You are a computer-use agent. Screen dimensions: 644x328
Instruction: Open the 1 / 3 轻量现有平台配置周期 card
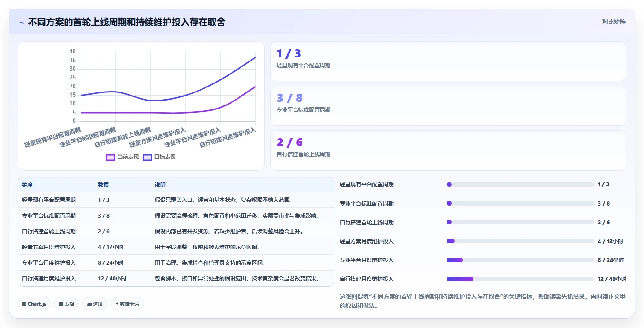(448, 61)
